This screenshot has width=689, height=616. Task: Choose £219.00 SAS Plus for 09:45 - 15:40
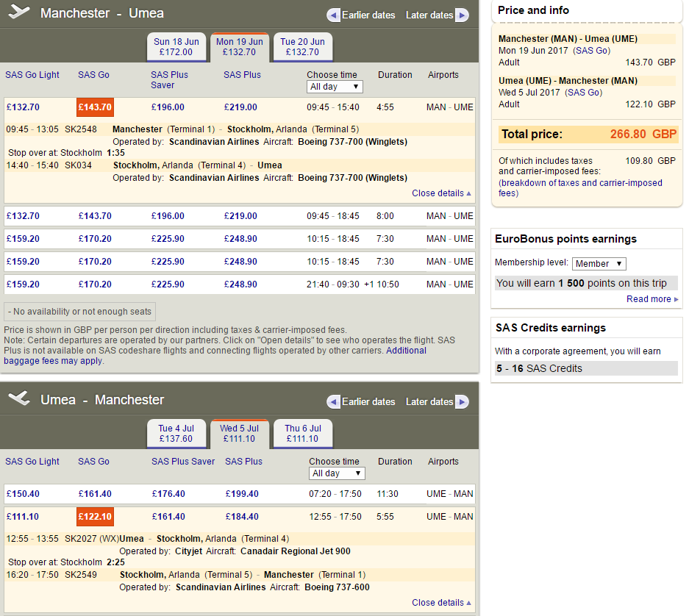point(240,107)
